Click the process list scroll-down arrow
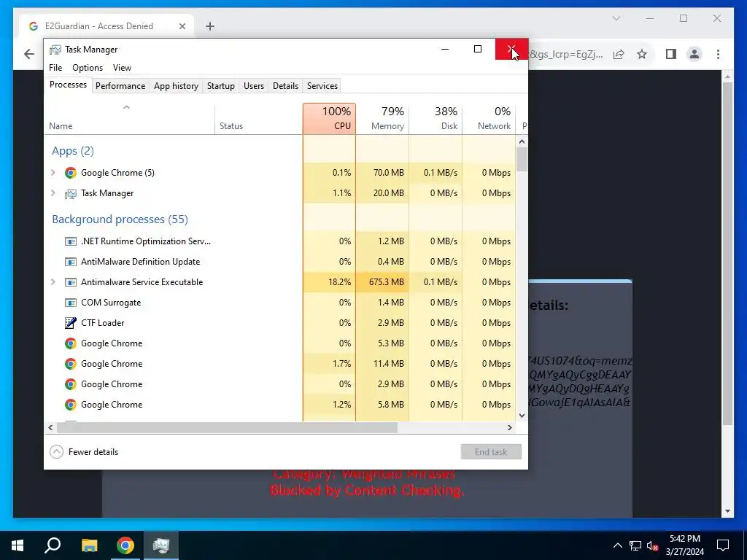 [x=522, y=415]
